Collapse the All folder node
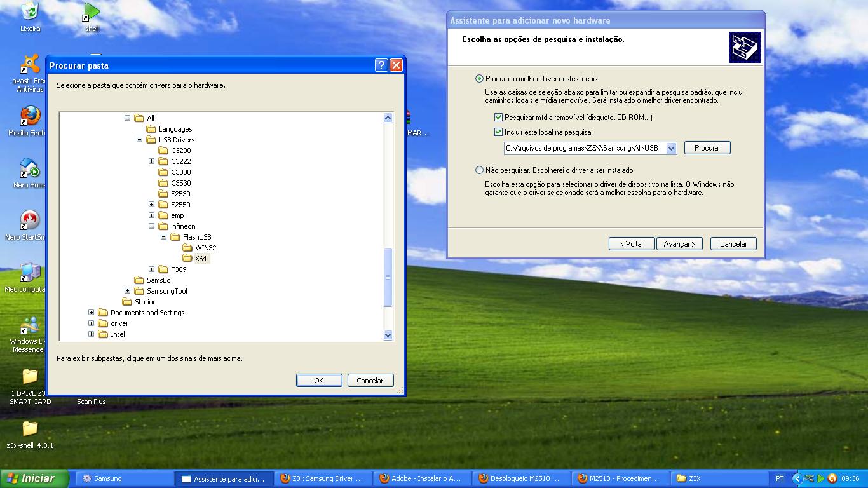 click(127, 118)
